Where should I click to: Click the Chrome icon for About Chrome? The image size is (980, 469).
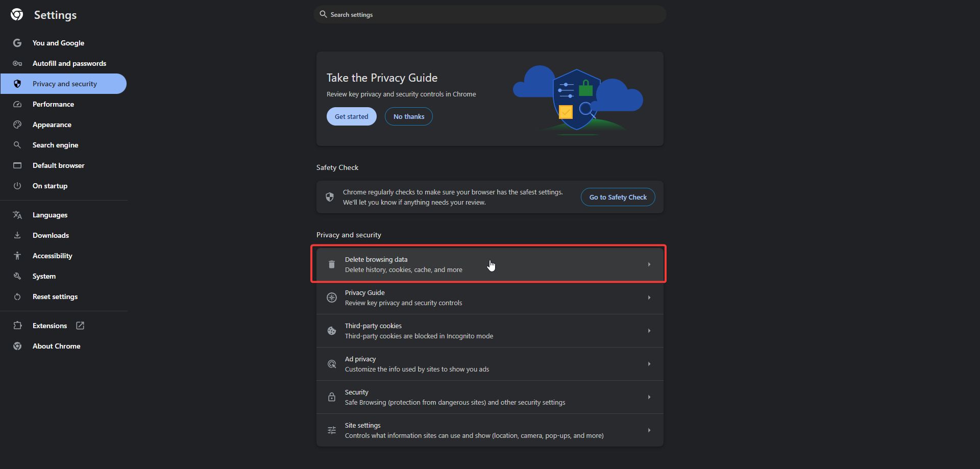click(17, 346)
